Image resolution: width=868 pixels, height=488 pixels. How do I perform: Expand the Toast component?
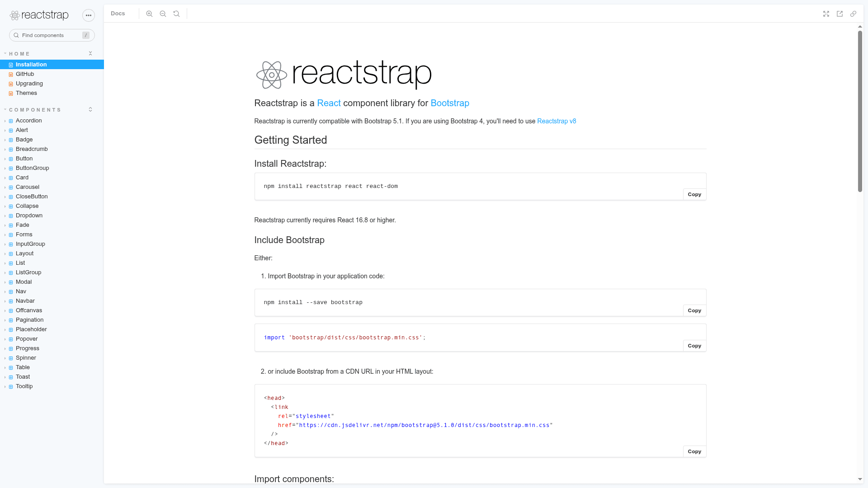(52, 377)
